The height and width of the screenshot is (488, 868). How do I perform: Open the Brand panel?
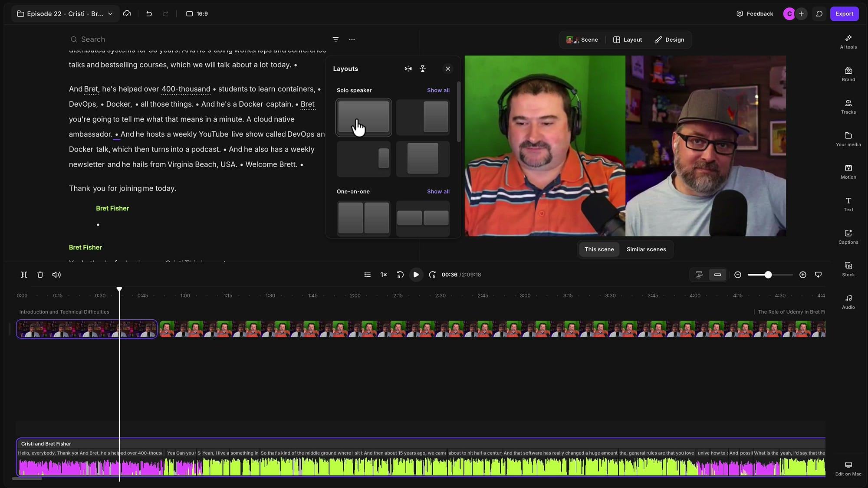[x=848, y=74]
